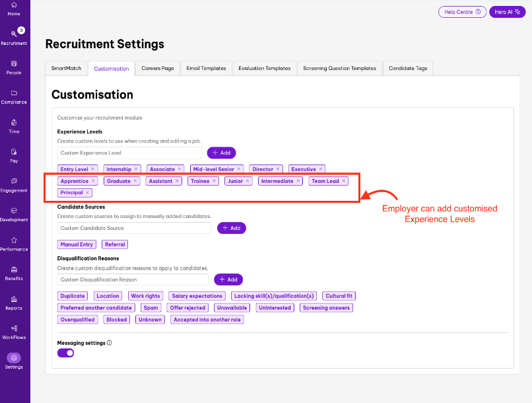This screenshot has height=403, width=532.
Task: Open Performance in the sidebar
Action: pyautogui.click(x=14, y=244)
